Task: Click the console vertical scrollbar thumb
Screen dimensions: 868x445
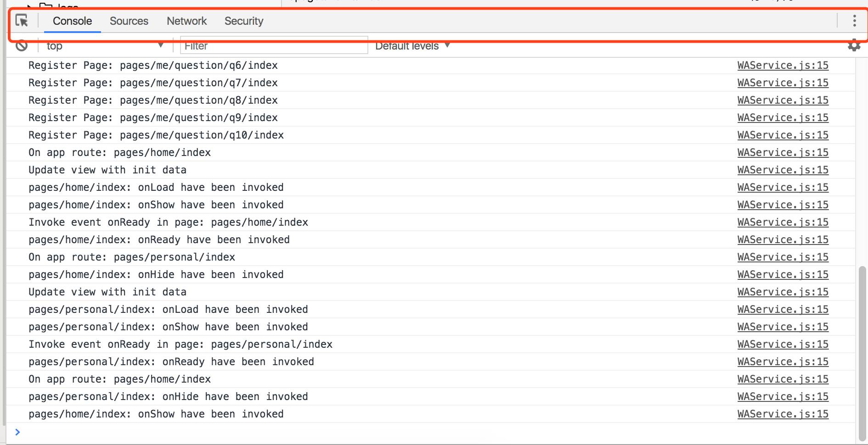Action: coord(862,353)
